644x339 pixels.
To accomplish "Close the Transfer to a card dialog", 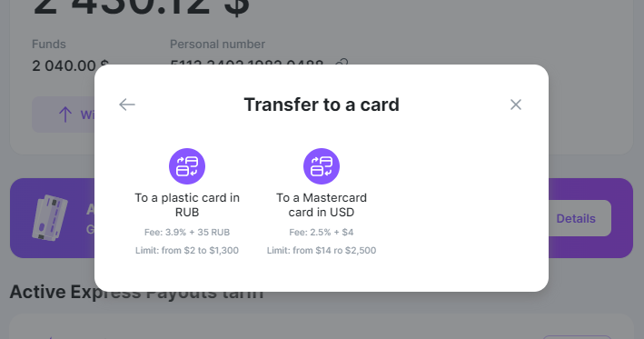I will point(515,105).
